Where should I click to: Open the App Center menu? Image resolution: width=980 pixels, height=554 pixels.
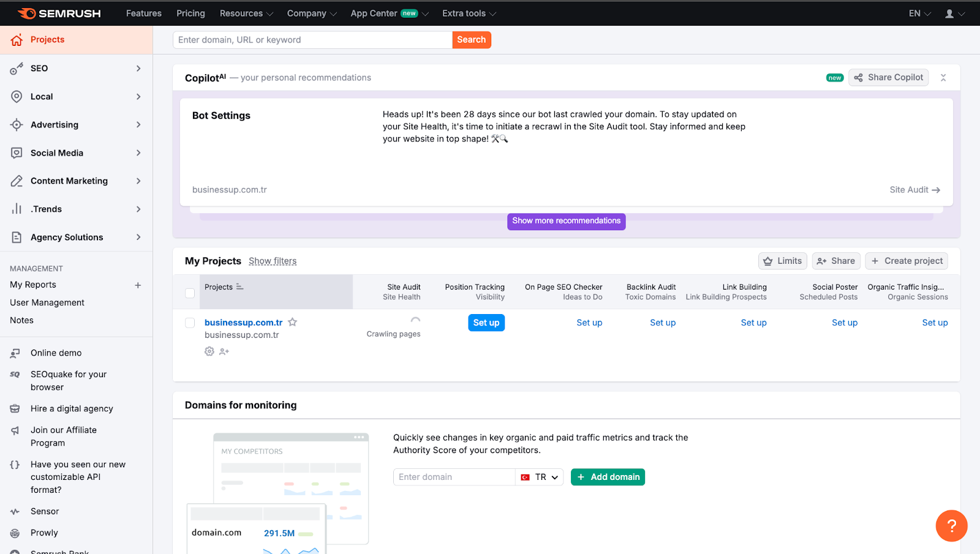coord(390,13)
